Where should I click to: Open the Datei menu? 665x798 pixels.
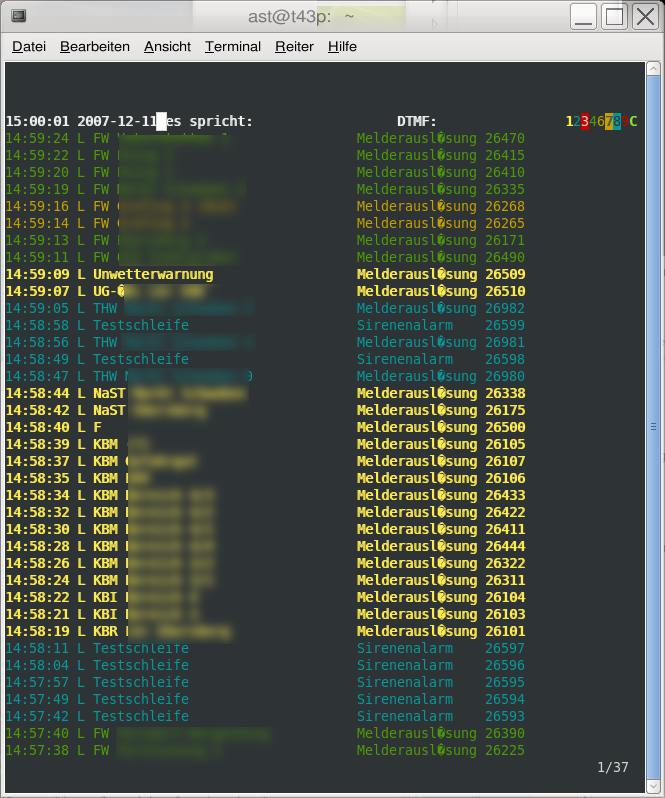pyautogui.click(x=29, y=46)
